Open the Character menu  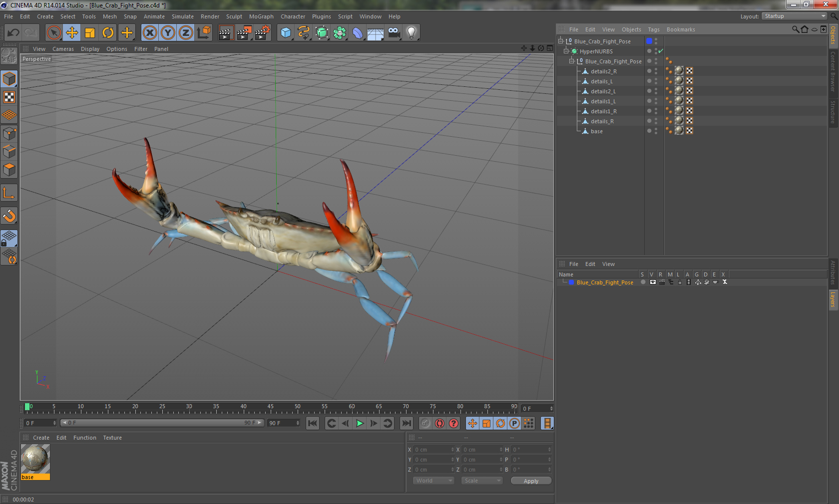[x=293, y=16]
